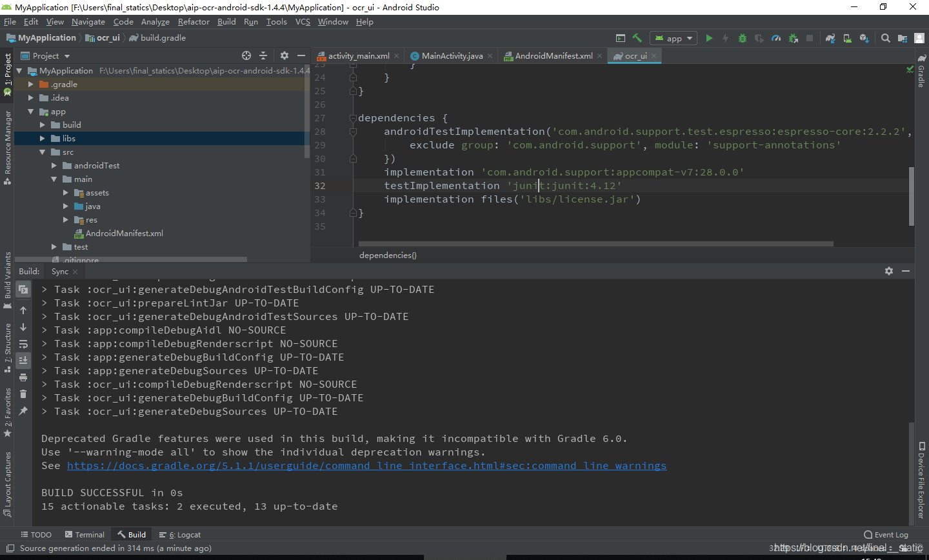Open Project panel settings gear
The image size is (929, 560).
pos(285,55)
